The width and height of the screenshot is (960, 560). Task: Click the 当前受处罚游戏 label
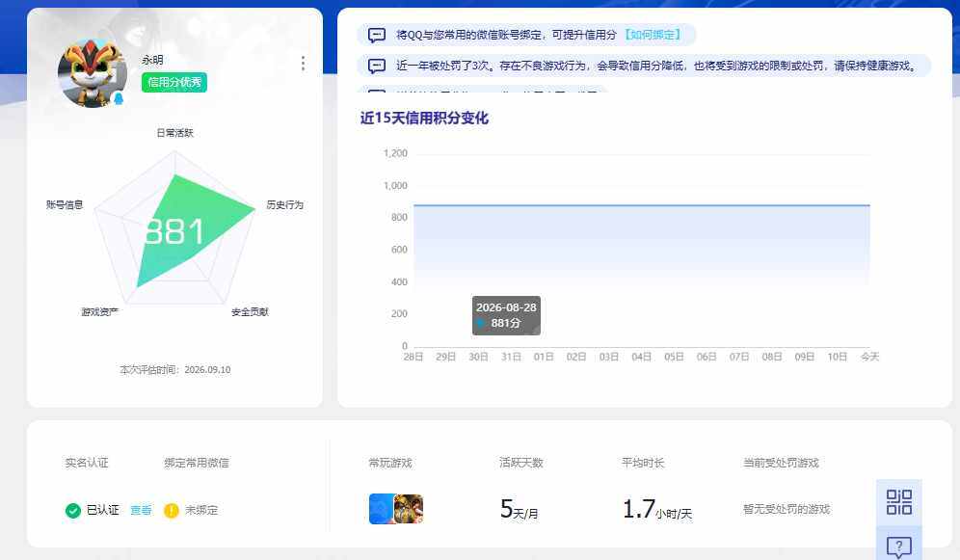(782, 463)
